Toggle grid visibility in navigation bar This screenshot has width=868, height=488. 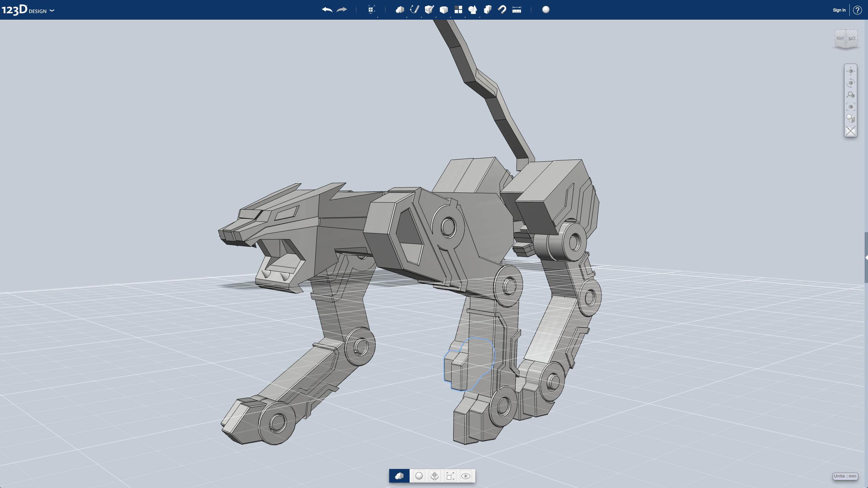pyautogui.click(x=850, y=131)
